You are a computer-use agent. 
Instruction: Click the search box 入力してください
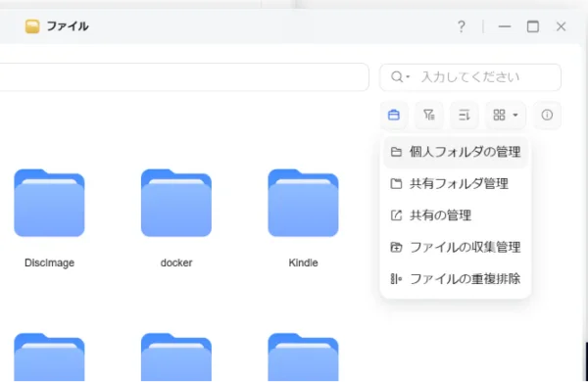coord(470,77)
